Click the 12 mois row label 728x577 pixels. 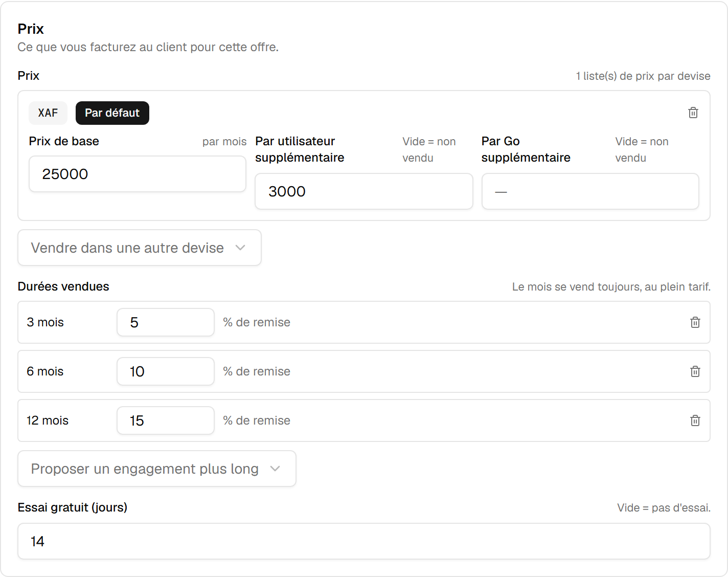tap(48, 420)
